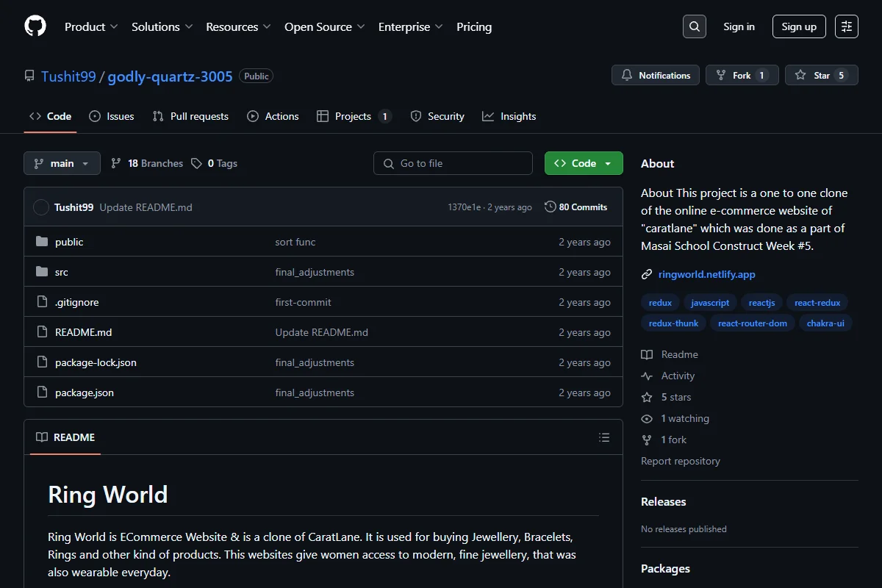Open the appearance settings icon button
The image size is (882, 588).
[x=847, y=26]
